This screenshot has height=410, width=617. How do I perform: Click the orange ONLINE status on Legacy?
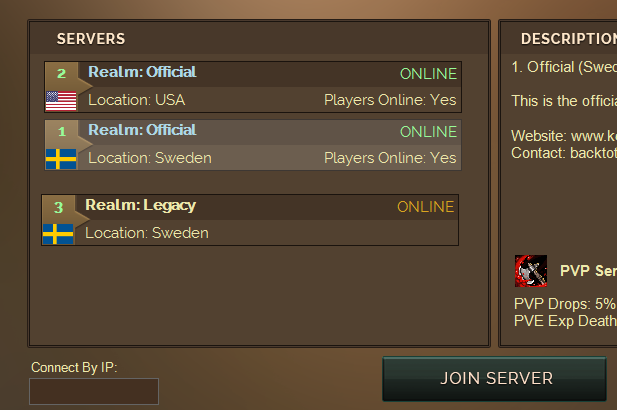coord(425,207)
